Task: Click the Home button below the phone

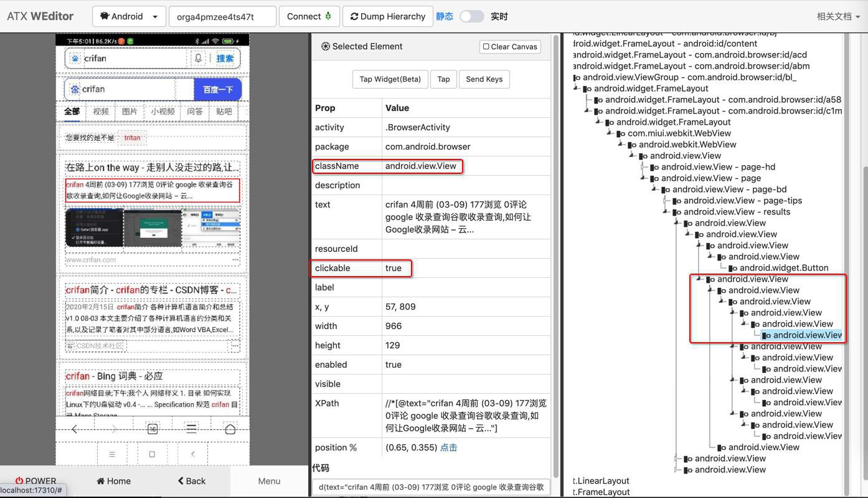Action: coord(114,481)
